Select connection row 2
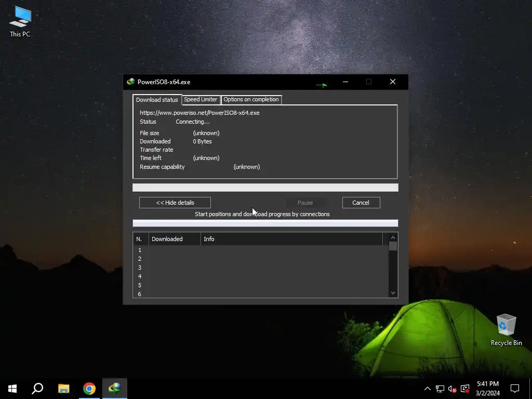The image size is (532, 399). pyautogui.click(x=261, y=259)
